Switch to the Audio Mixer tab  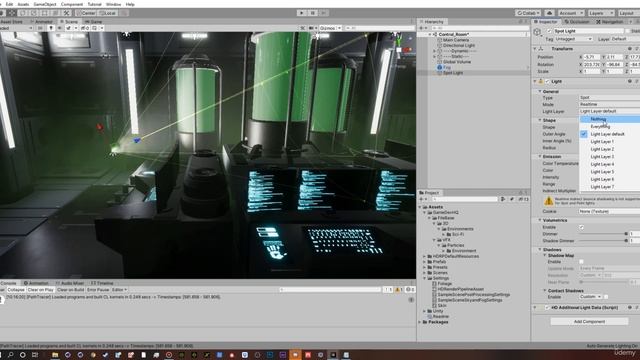tap(70, 283)
